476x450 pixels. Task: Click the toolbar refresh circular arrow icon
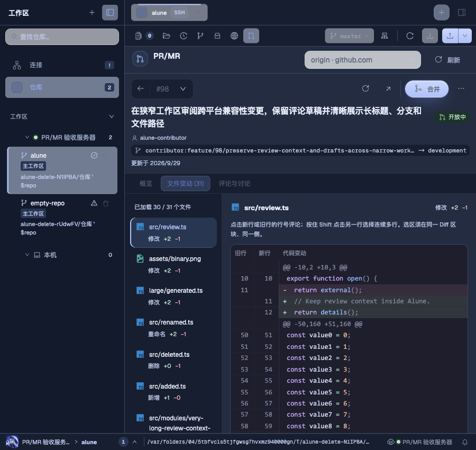coord(410,36)
